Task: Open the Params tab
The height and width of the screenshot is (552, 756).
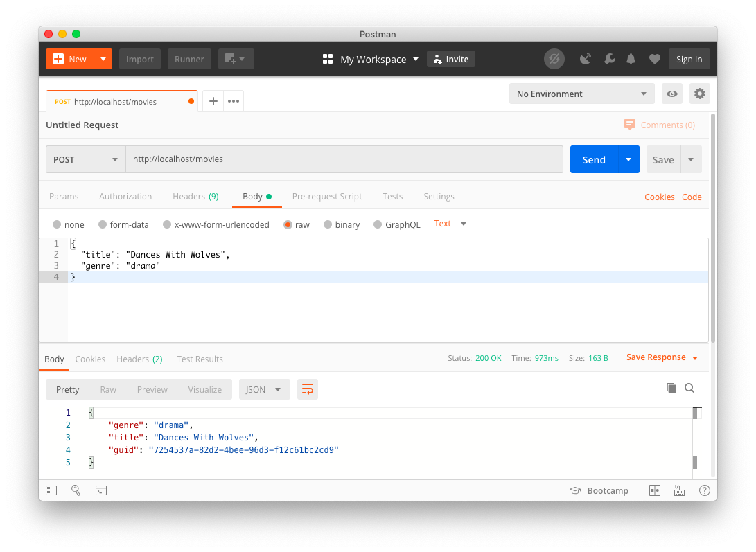Action: tap(64, 196)
